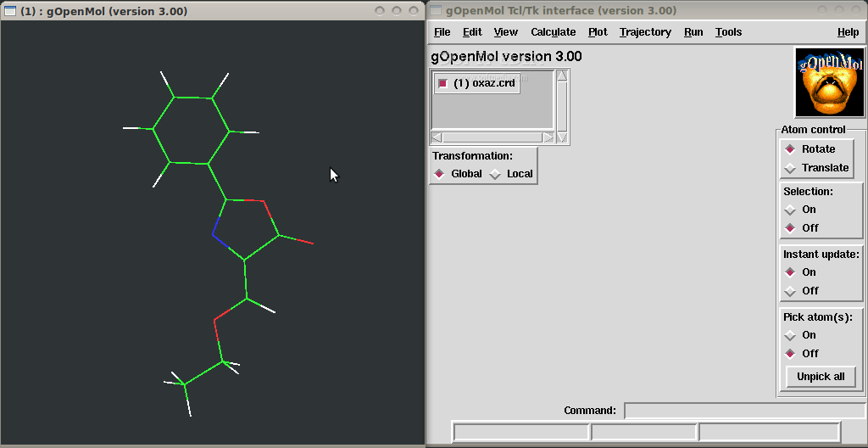Select the (1) oxaz.crd structure entry

[477, 84]
